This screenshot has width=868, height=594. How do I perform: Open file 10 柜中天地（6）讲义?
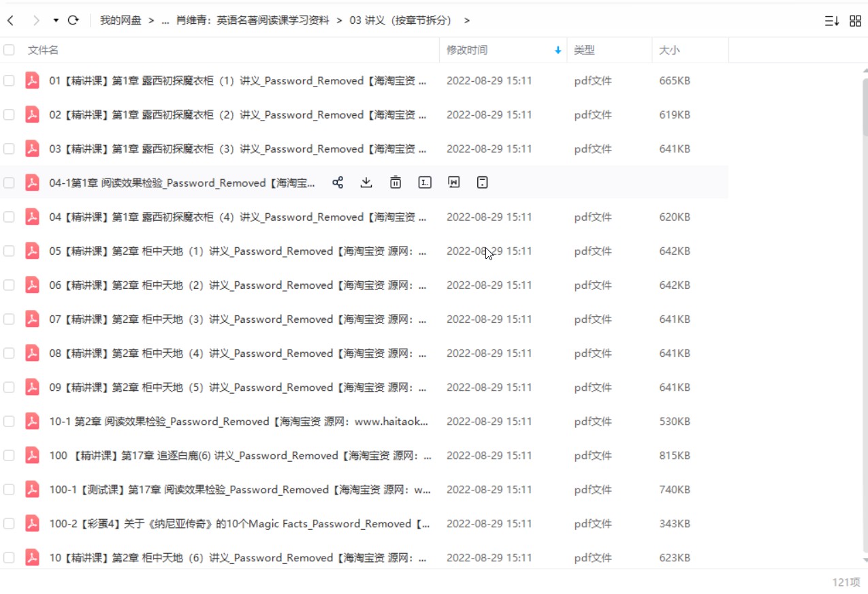(238, 557)
